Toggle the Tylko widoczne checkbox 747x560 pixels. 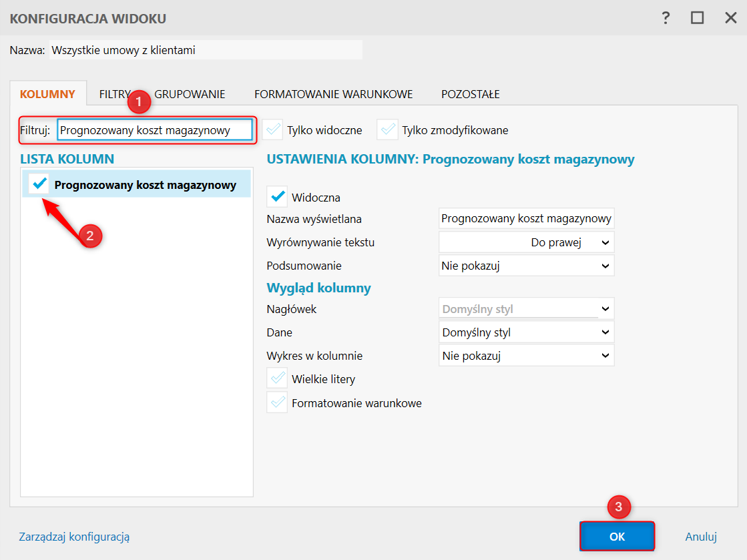click(274, 130)
